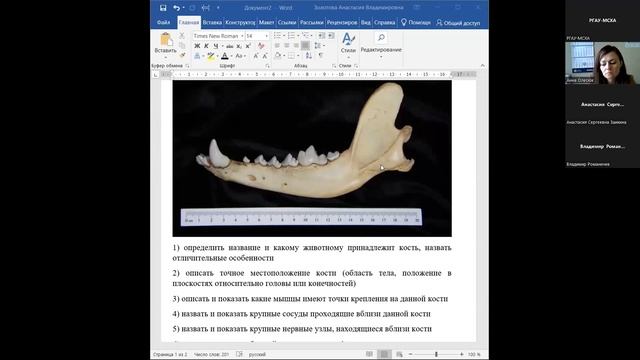Align text left
640x360 pixels.
pyautogui.click(x=278, y=46)
